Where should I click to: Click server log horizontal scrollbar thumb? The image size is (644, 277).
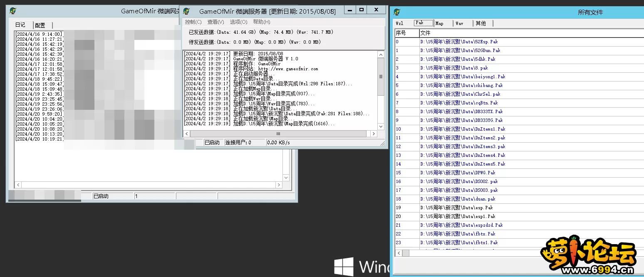click(279, 134)
